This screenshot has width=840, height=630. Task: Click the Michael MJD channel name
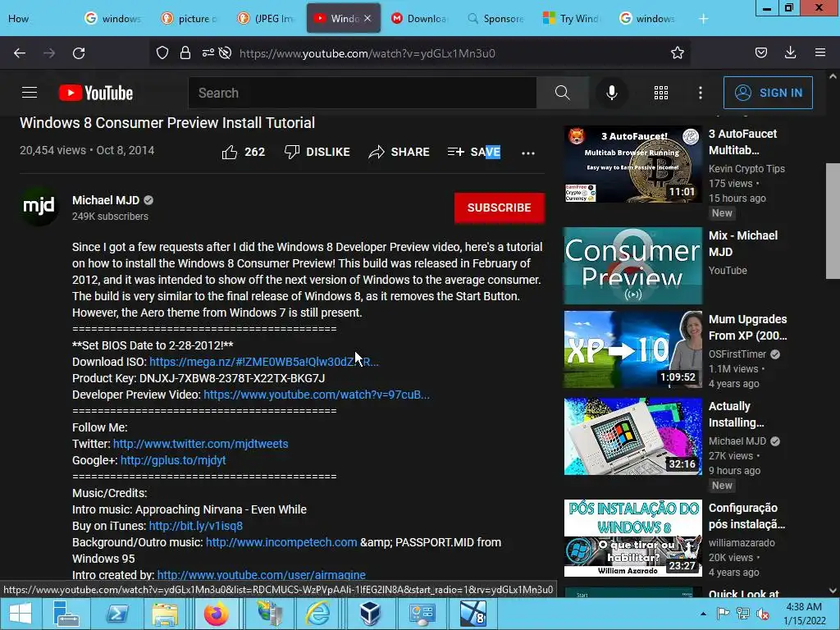point(106,200)
